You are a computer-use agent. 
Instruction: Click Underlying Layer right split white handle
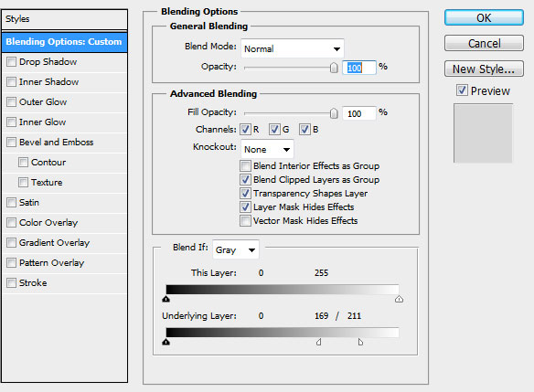click(x=360, y=342)
